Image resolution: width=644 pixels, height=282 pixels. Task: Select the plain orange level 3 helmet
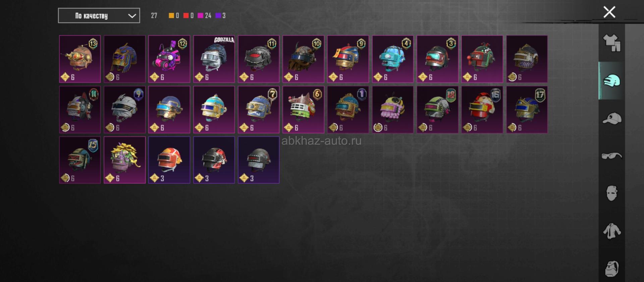click(169, 160)
